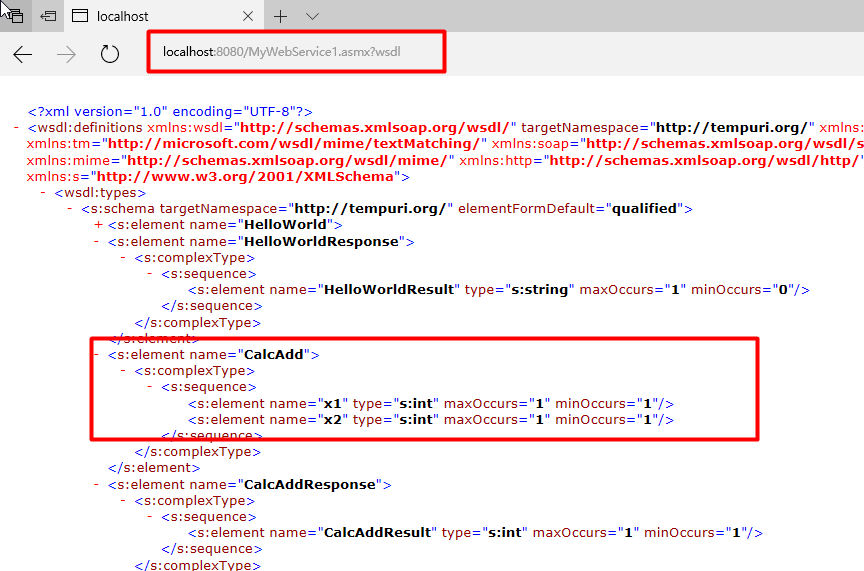Image resolution: width=864 pixels, height=571 pixels.
Task: Collapse s:sequence under CalcAddResponse
Action: [x=149, y=516]
